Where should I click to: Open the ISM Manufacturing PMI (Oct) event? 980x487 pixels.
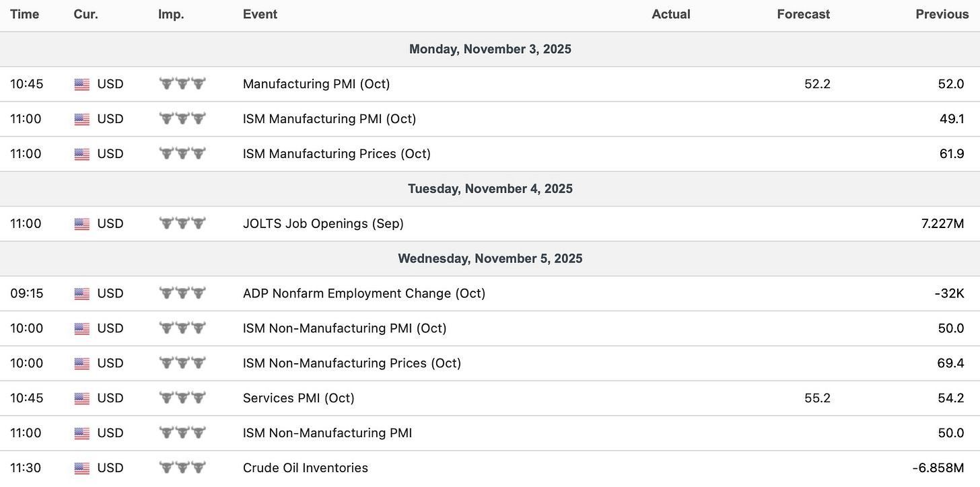point(329,119)
